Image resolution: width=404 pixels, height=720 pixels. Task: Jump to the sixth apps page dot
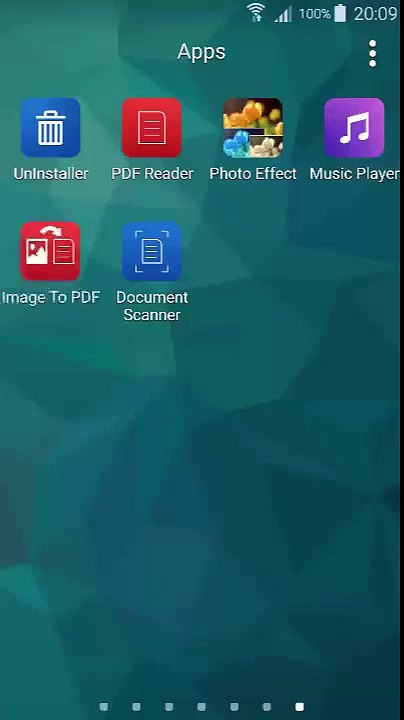[267, 706]
